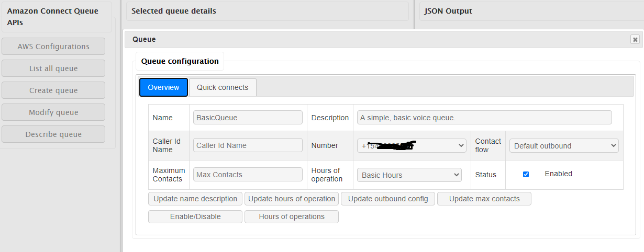Click the JSON Output panel header

coord(532,11)
